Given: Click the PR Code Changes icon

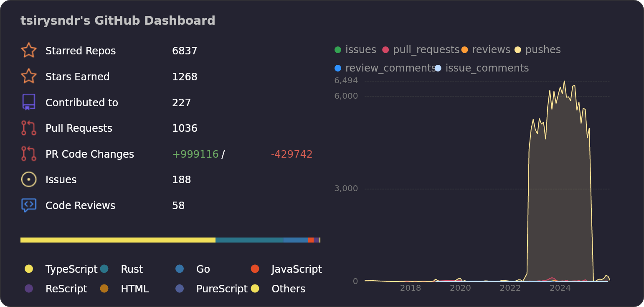Looking at the screenshot, I should point(28,154).
